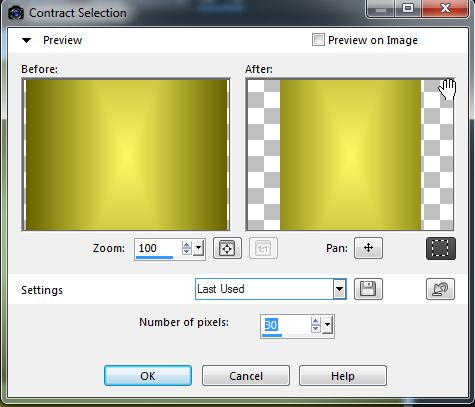475x407 pixels.
Task: Select the Pan navigation crosshair button
Action: point(368,248)
